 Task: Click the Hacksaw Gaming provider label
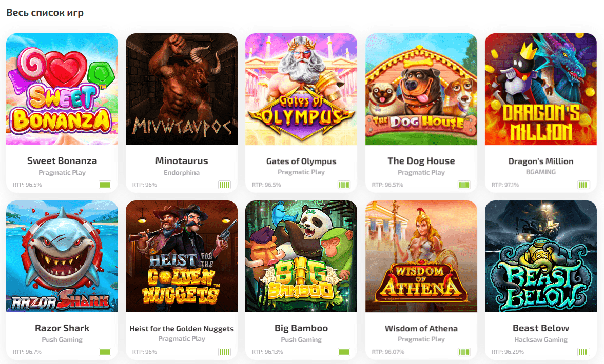541,340
